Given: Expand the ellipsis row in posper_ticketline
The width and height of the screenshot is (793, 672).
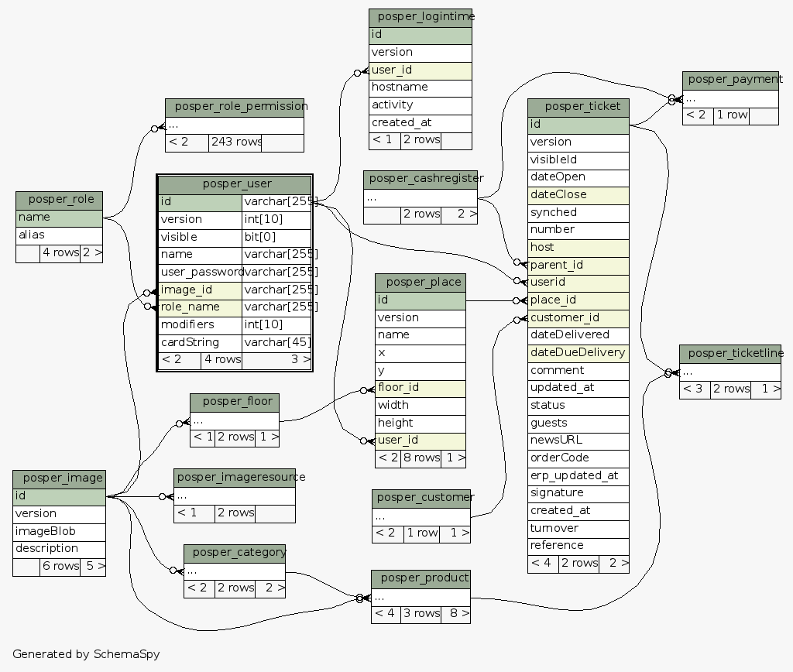Looking at the screenshot, I should pos(730,372).
